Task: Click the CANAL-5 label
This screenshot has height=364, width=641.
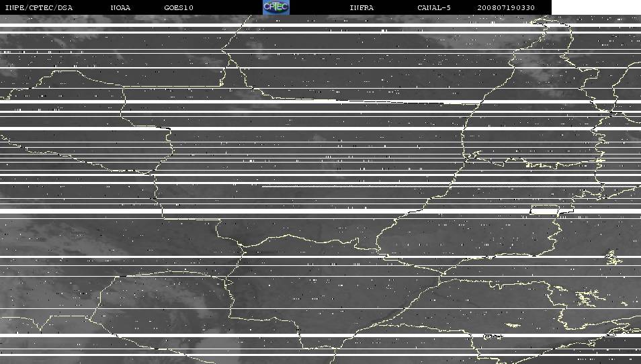Action: coord(434,8)
